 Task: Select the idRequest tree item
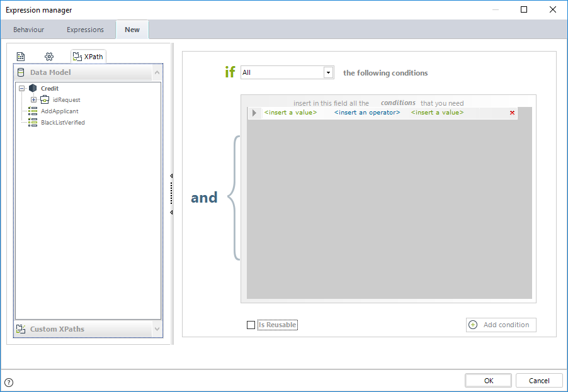coord(66,100)
